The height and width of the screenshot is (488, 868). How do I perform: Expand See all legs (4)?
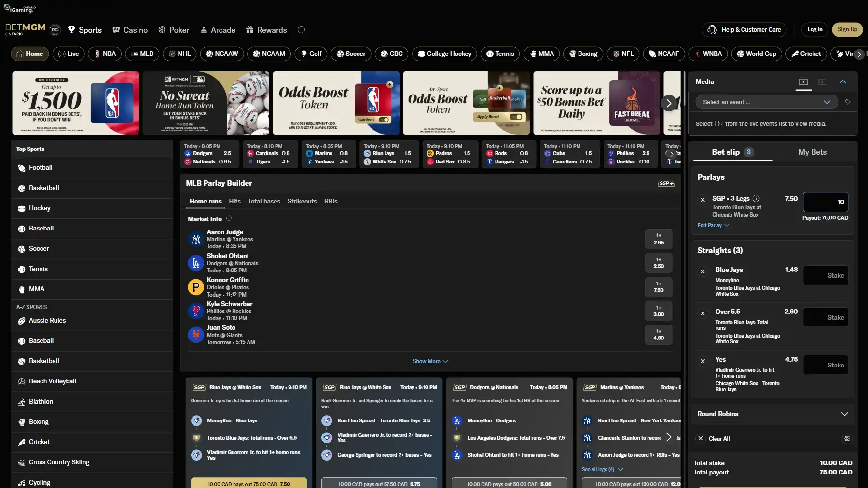pos(602,469)
